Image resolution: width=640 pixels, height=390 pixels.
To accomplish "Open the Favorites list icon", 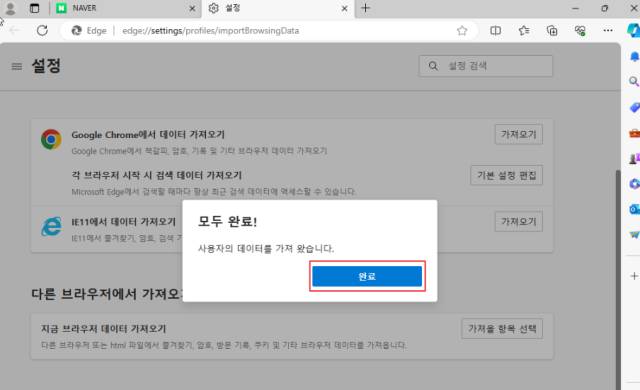I will coord(524,31).
